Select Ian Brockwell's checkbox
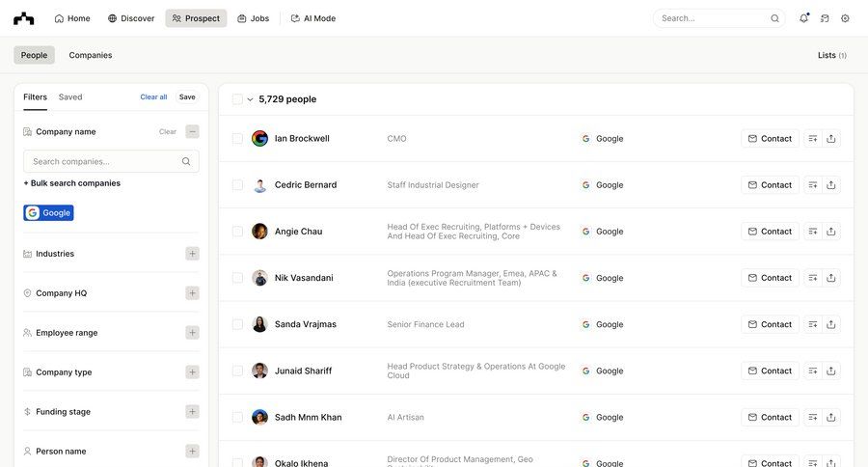Screen dimensions: 868x467 point(237,139)
